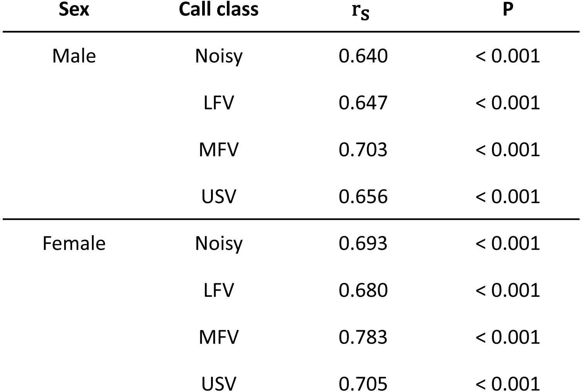
Task: Click the rS column header
Action: (x=361, y=12)
